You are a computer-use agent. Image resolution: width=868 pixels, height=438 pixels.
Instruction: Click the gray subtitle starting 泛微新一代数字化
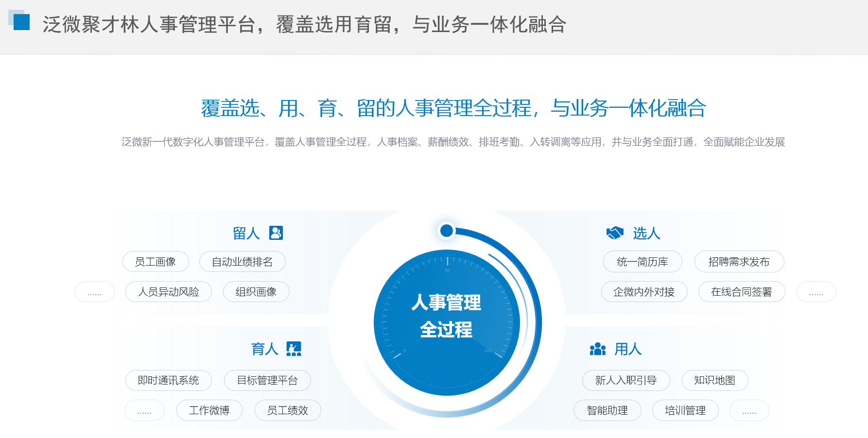point(453,142)
